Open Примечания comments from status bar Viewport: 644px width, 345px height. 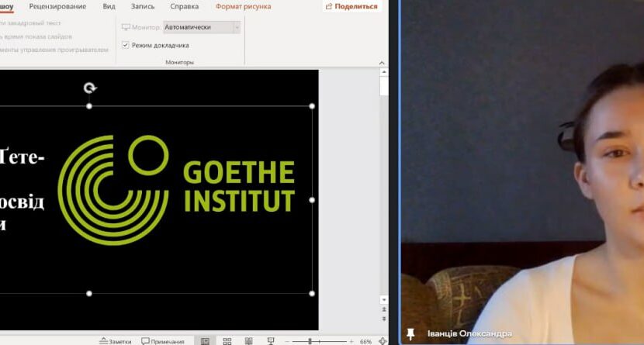163,341
